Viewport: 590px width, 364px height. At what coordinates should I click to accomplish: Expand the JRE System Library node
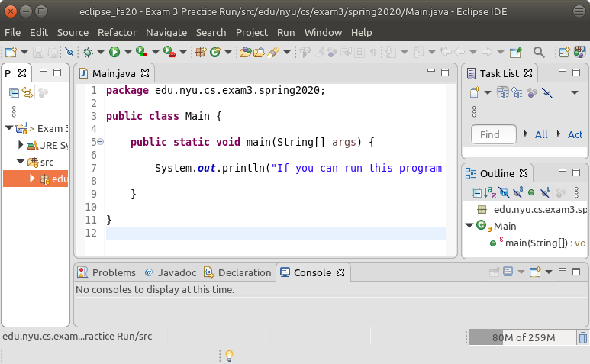click(x=21, y=145)
